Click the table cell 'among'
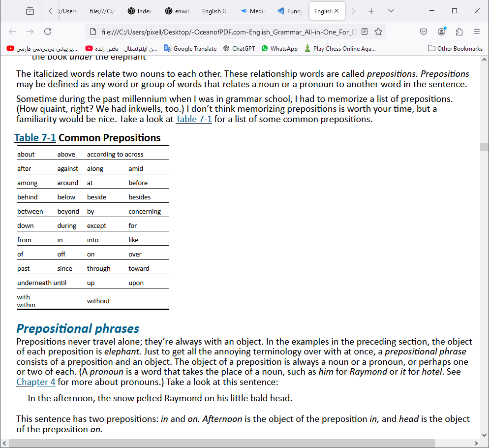489x448 pixels. point(28,183)
